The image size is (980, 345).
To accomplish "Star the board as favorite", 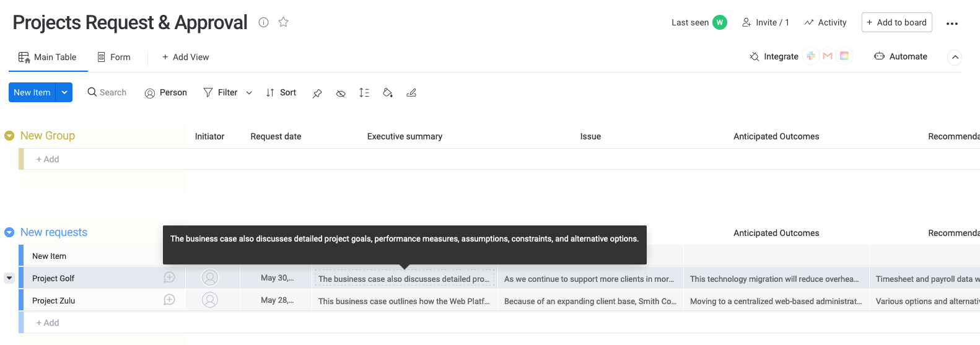I will tap(284, 22).
